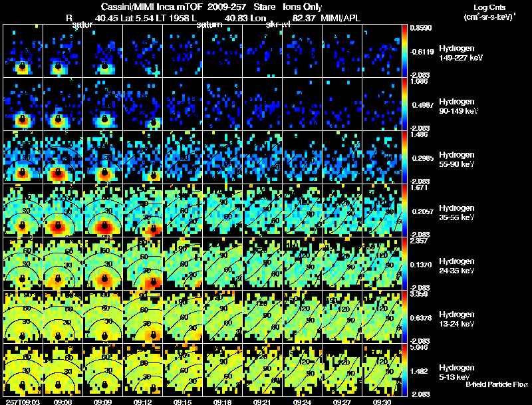532x405 pixels.
Task: Click the '0.6378' colorbar midpoint value
Action: click(x=421, y=318)
